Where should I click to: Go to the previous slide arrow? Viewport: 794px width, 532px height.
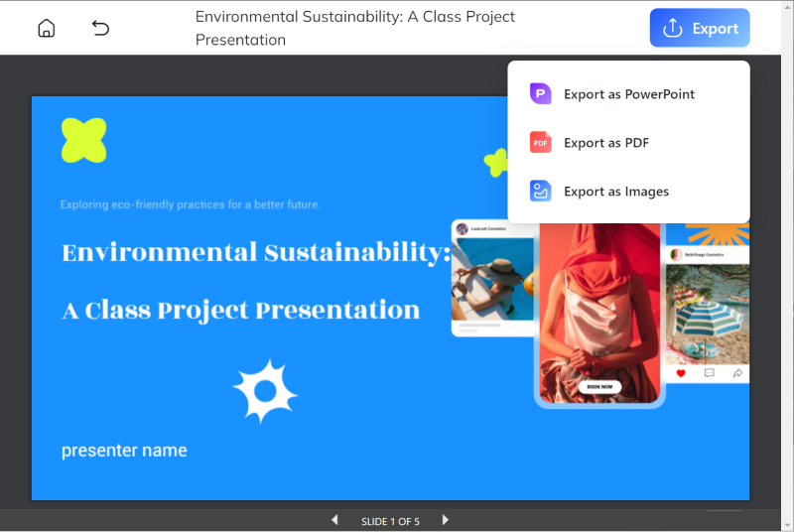pos(334,520)
